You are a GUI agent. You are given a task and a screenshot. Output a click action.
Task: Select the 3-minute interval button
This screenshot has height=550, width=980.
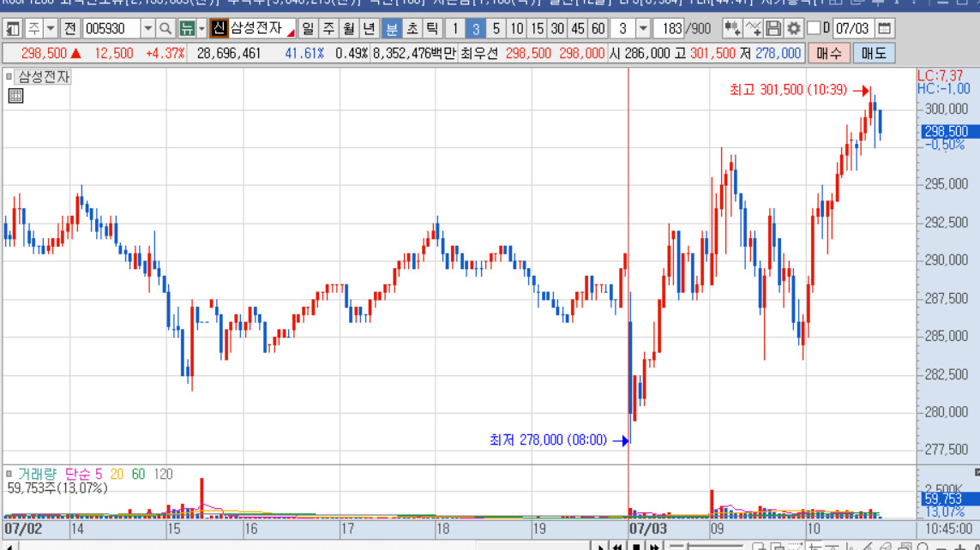point(476,29)
